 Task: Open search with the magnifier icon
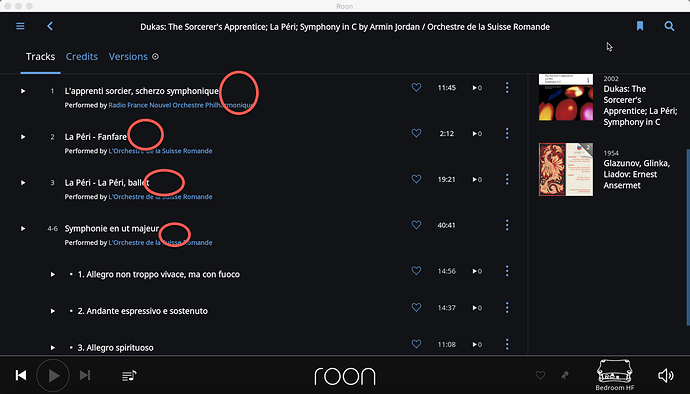[669, 26]
